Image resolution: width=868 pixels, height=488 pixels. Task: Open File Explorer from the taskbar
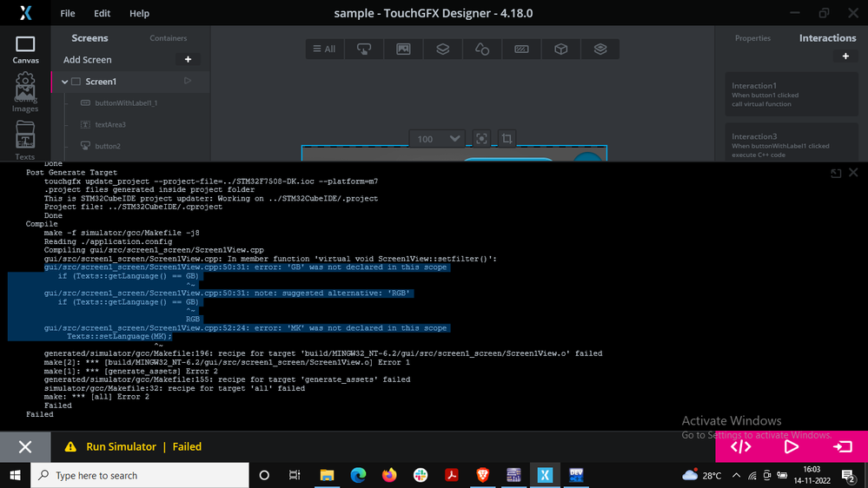tap(328, 475)
